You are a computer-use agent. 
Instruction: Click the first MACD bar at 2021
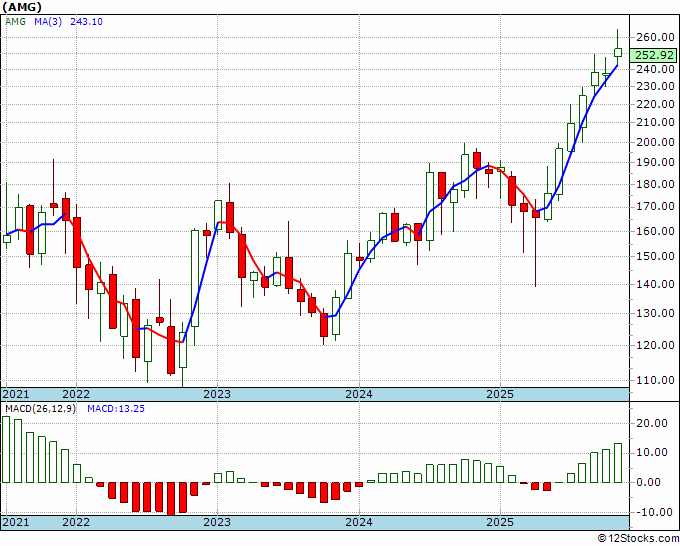[x=6, y=449]
